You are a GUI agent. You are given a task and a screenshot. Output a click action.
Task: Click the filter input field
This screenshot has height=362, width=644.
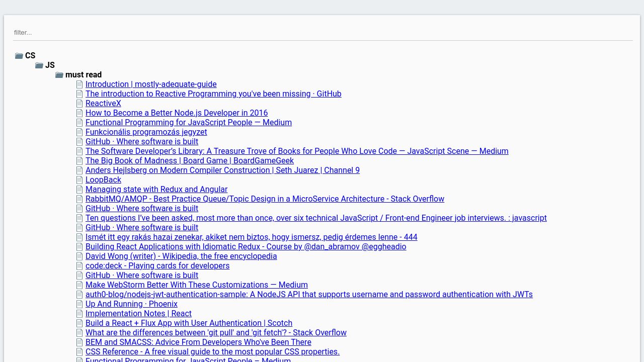tap(323, 32)
